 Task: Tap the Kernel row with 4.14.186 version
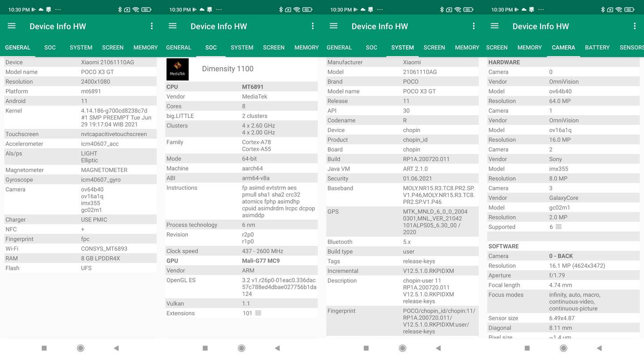(x=80, y=118)
